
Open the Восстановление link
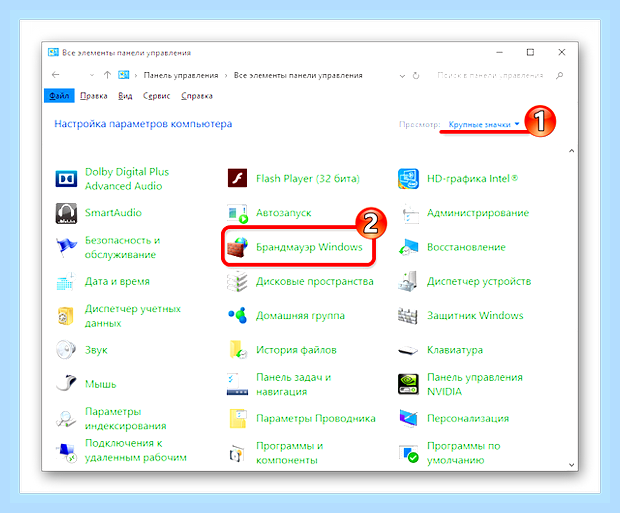point(466,247)
